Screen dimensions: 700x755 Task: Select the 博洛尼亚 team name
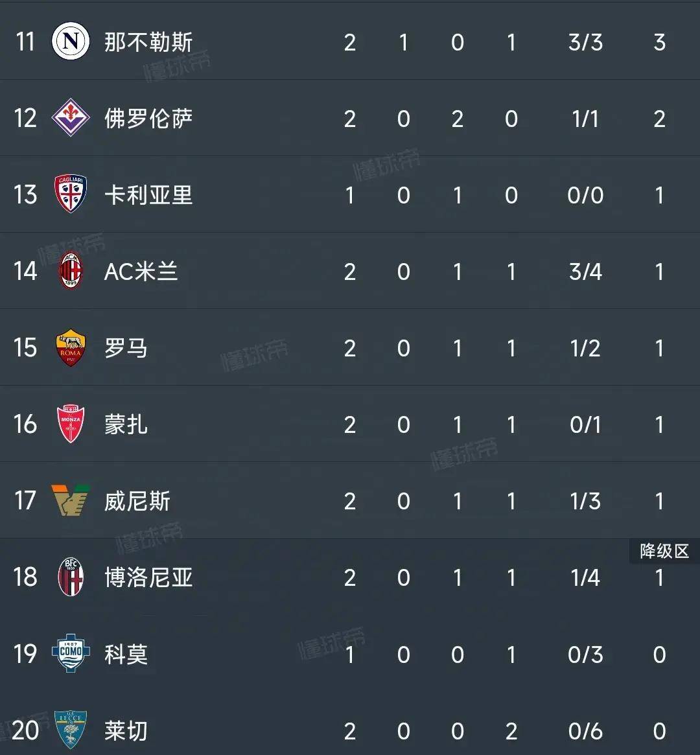pyautogui.click(x=148, y=577)
